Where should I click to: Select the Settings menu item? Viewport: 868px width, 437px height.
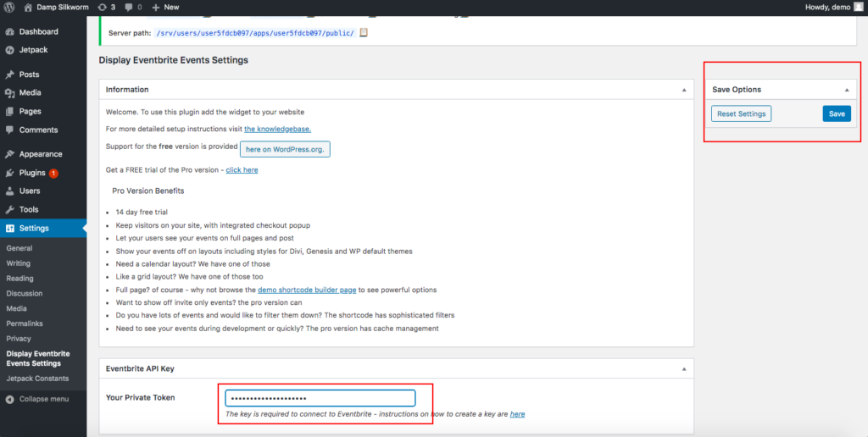pyautogui.click(x=43, y=228)
